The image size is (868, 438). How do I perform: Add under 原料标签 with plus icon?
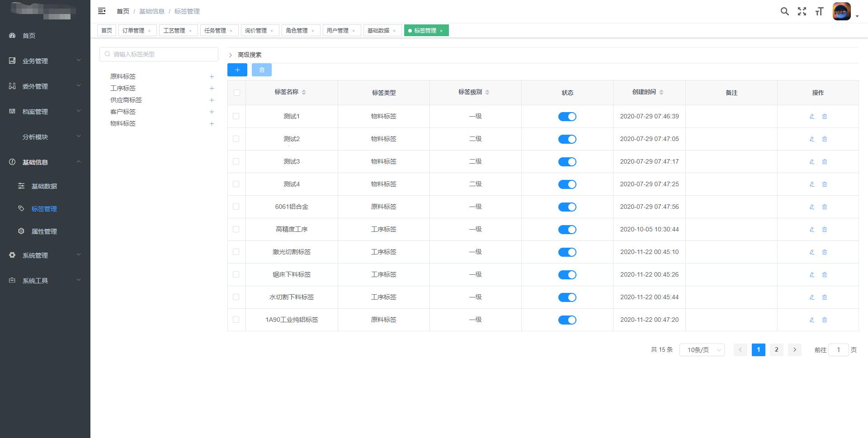(212, 77)
